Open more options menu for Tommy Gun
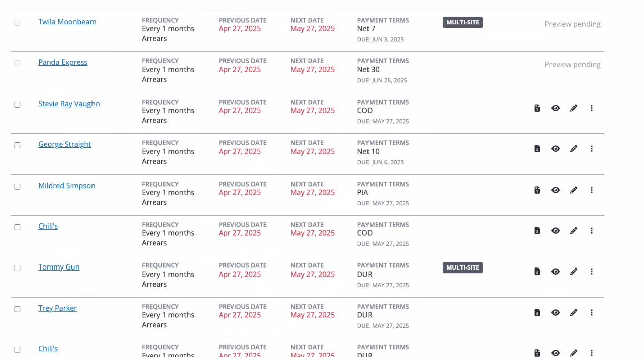The image size is (644, 357). coord(592,272)
